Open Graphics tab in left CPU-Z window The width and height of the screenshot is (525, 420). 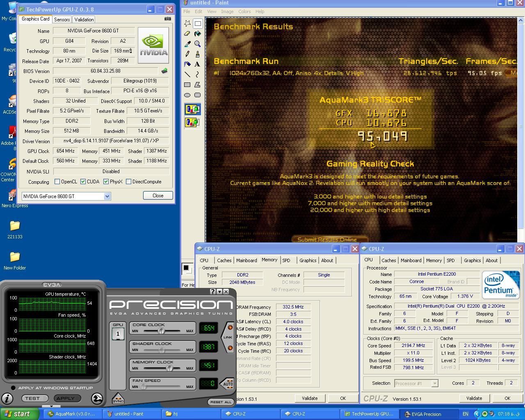coord(308,260)
